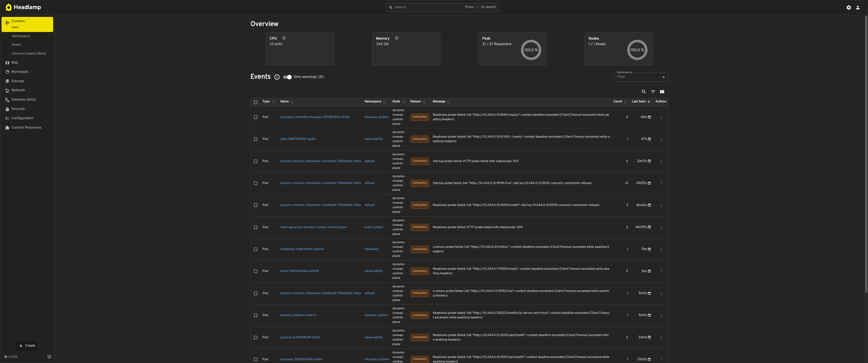Screen dimensions: 868x363
Task: Click the page vertical scrollbar
Action: [x=866, y=154]
